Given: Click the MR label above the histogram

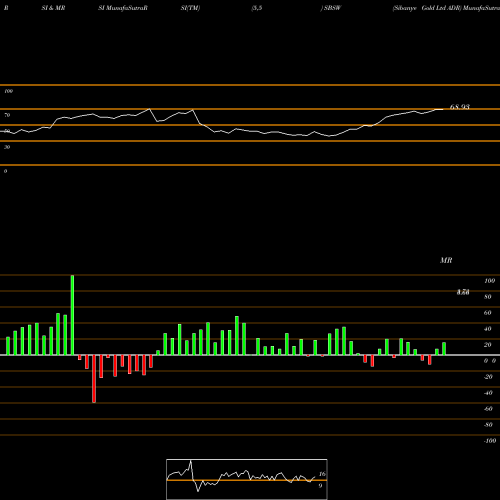Looking at the screenshot, I should [x=446, y=260].
